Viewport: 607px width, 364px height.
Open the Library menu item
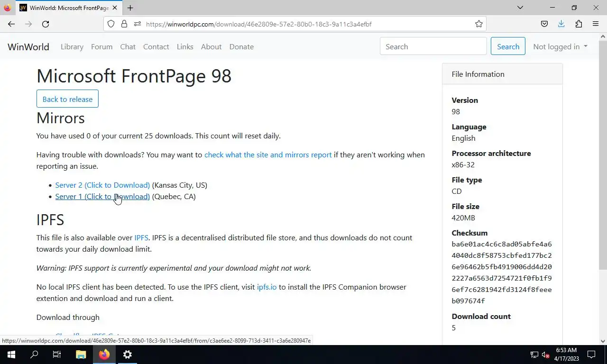click(x=72, y=46)
